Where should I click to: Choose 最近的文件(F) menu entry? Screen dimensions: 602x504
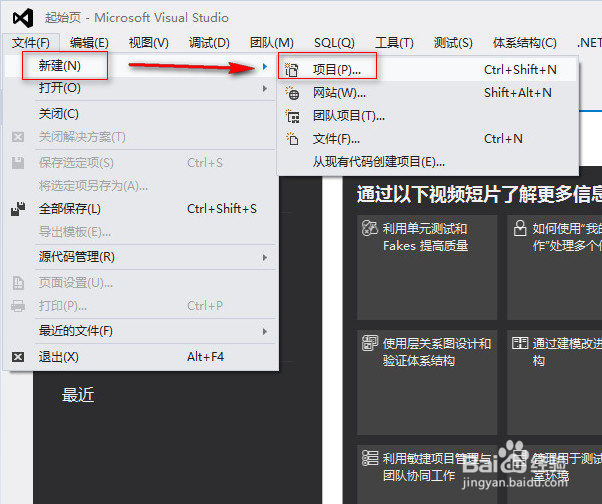click(141, 331)
